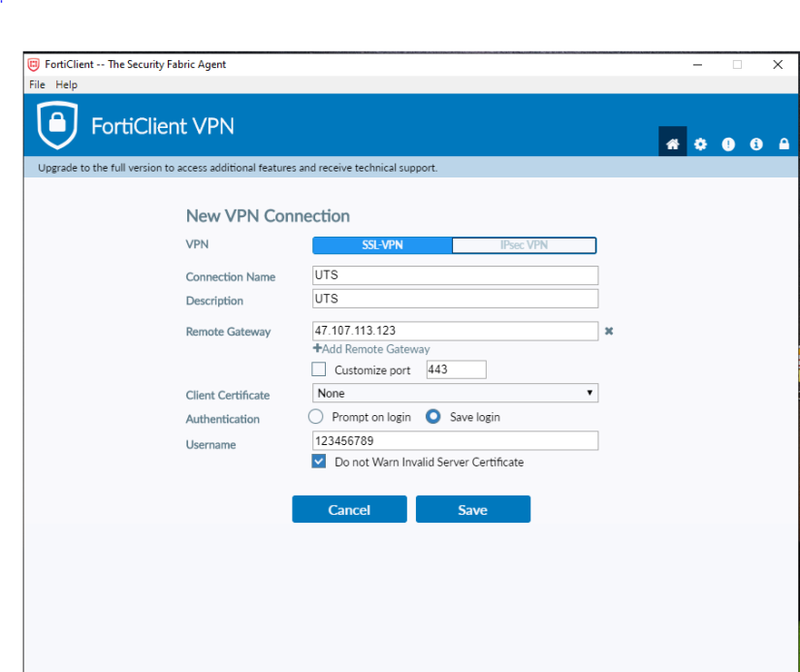The image size is (800, 672).
Task: Enable the Customize port checkbox
Action: [319, 368]
